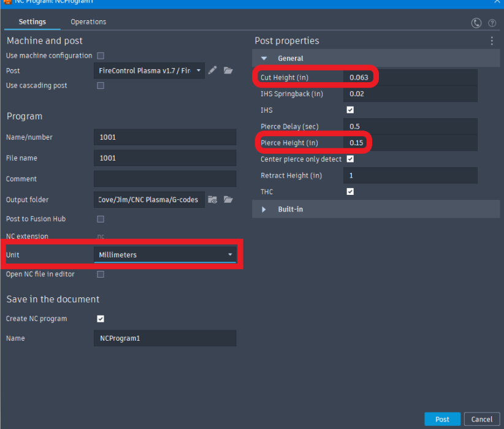The image size is (504, 429).
Task: Open help with the question mark icon
Action: 492,23
